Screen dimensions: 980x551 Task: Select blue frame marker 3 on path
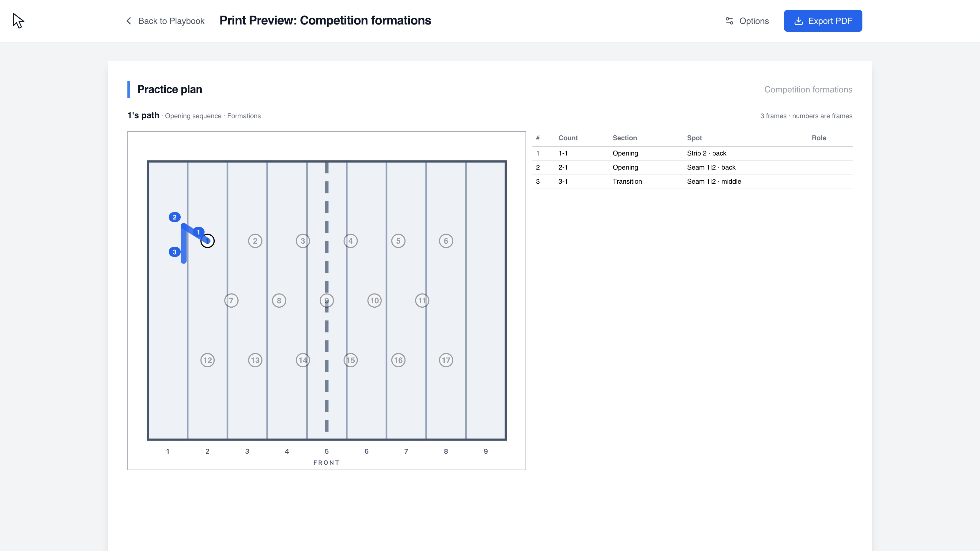pyautogui.click(x=175, y=252)
